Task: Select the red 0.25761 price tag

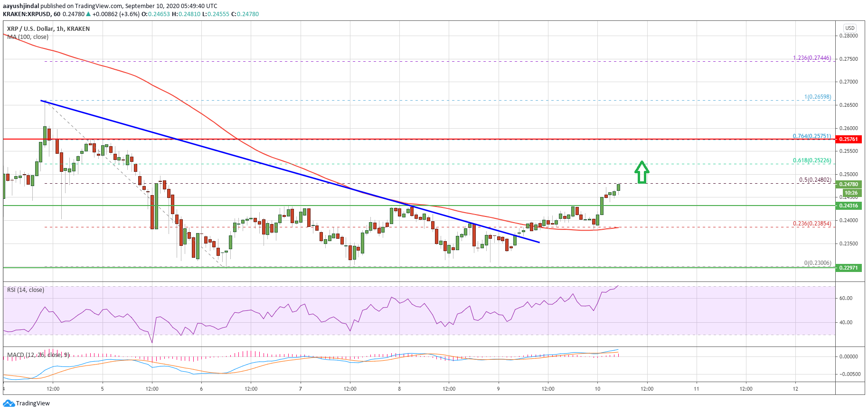Action: click(849, 139)
